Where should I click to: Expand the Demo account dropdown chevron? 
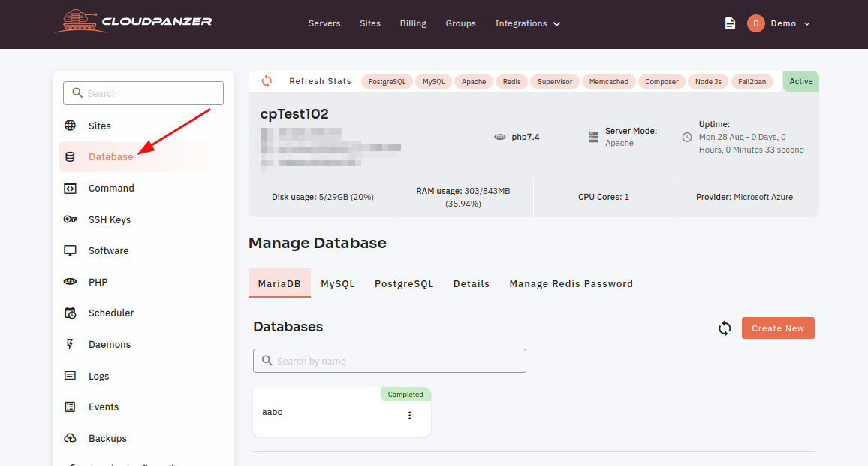(807, 24)
